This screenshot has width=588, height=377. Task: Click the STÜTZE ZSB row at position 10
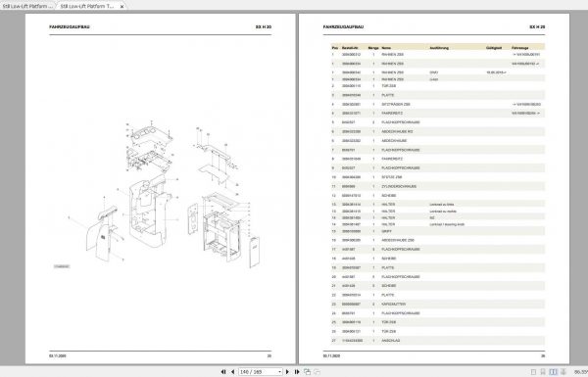pyautogui.click(x=438, y=177)
